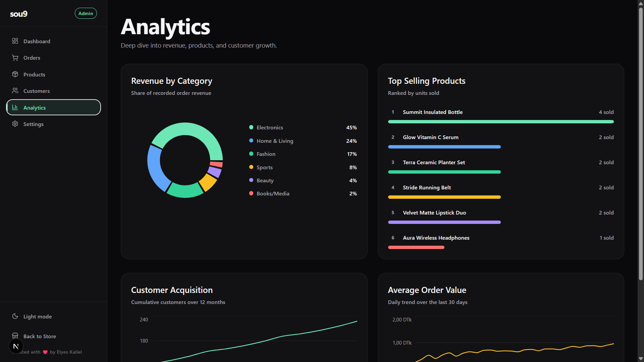Click the round N badge icon
644x362 pixels.
coord(16,346)
